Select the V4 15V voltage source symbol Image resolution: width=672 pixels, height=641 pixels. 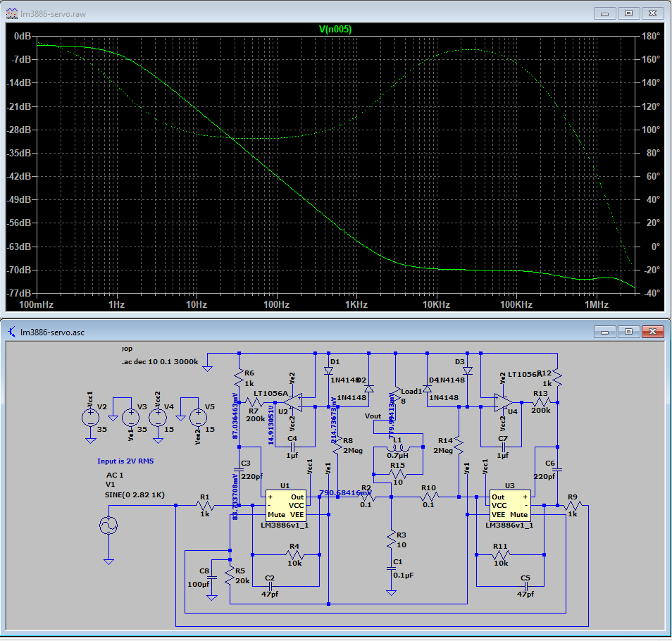point(158,417)
